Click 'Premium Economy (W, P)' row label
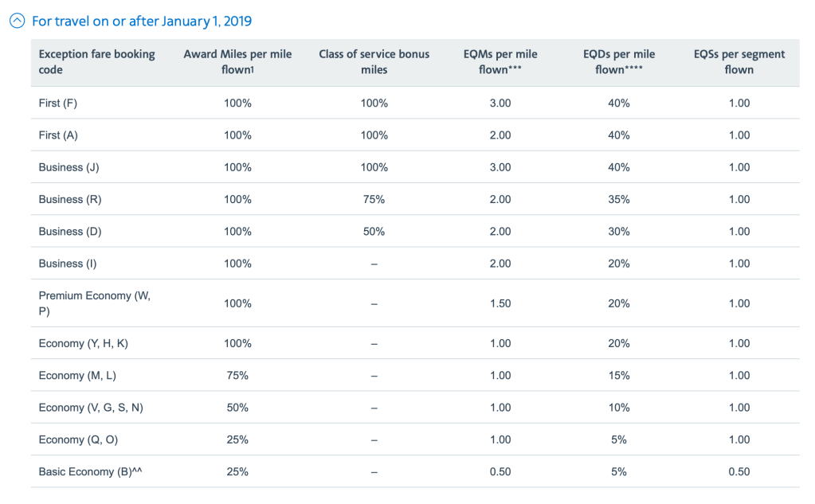815x504 pixels. point(94,303)
